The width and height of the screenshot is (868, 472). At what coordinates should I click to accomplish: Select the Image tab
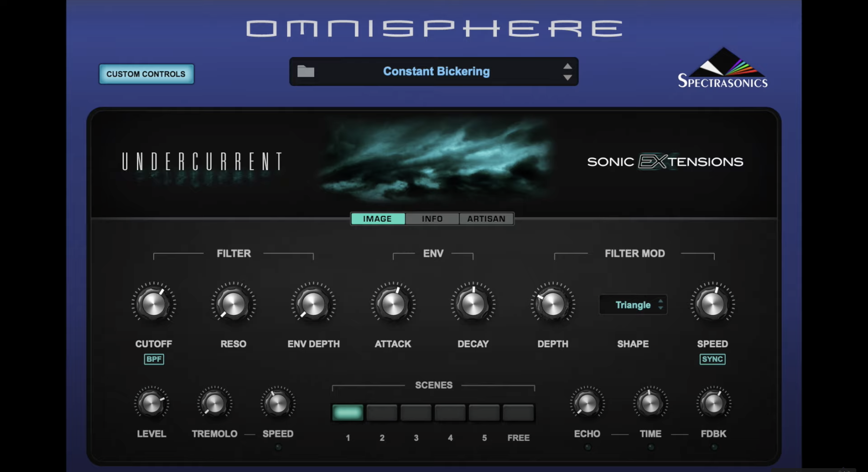click(378, 219)
